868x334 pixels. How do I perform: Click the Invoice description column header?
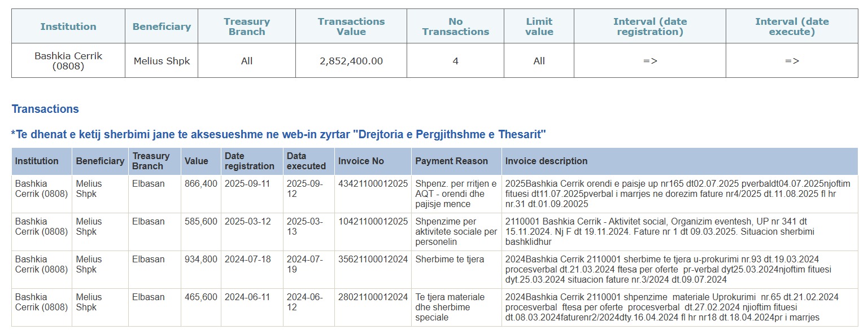tap(546, 161)
